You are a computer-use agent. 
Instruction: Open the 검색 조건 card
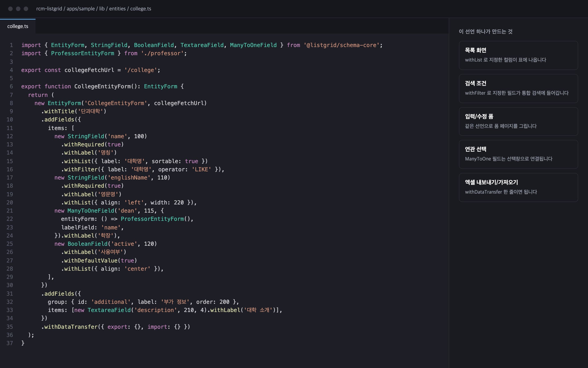pos(518,88)
